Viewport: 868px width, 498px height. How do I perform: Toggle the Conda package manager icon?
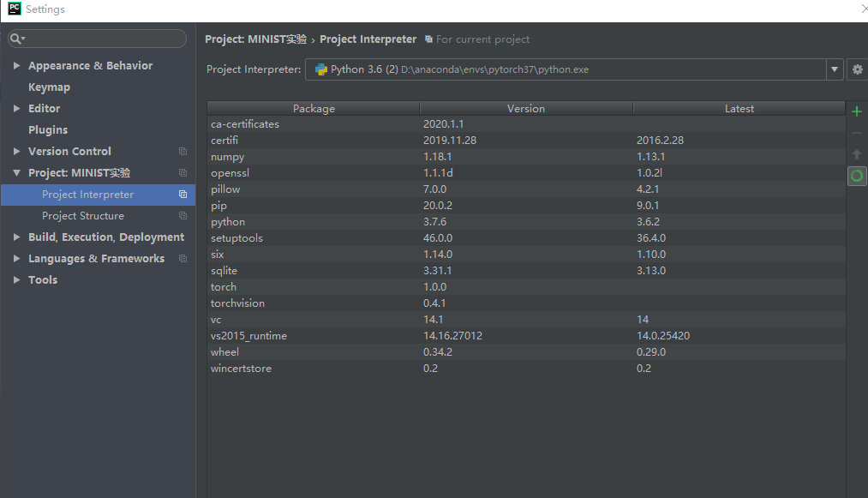tap(857, 176)
